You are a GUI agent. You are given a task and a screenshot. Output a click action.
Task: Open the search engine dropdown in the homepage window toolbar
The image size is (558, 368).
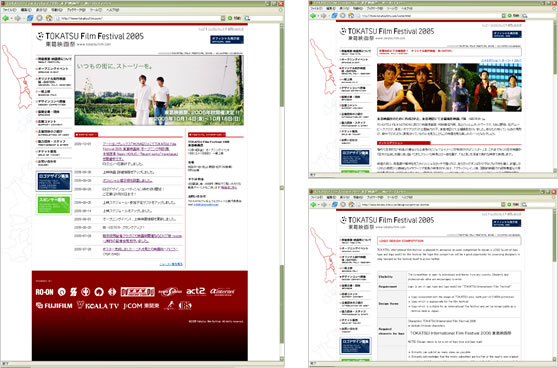pos(247,18)
